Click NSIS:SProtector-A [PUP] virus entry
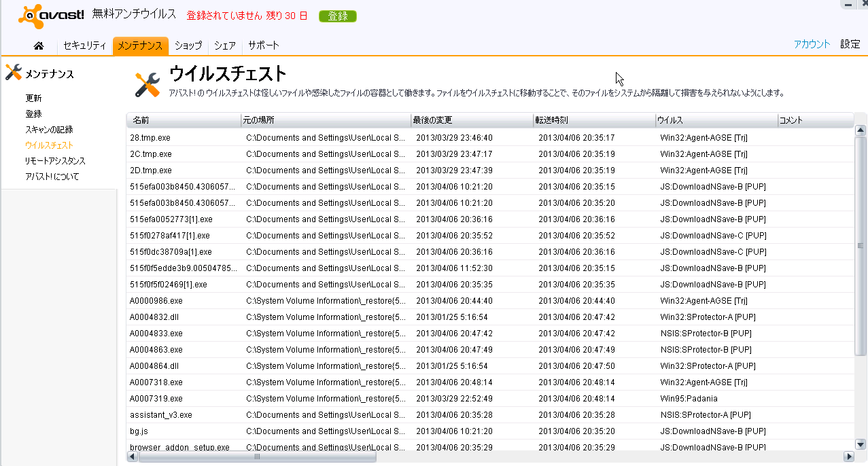This screenshot has height=466, width=868. (705, 415)
